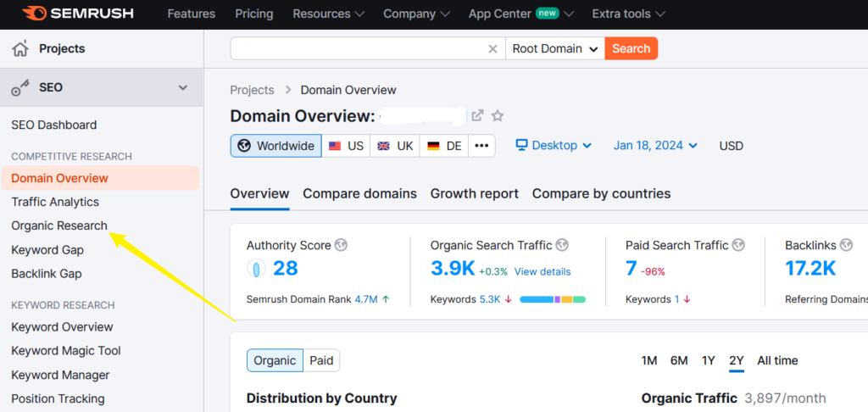868x412 pixels.
Task: Open Projects home icon in sidebar
Action: 20,48
